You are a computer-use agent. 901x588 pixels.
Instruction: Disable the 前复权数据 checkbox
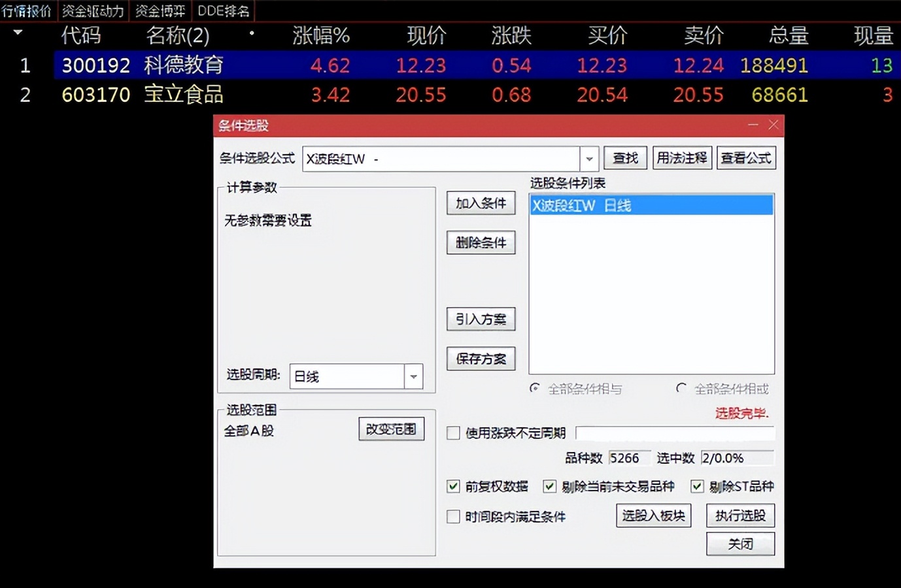pos(453,486)
